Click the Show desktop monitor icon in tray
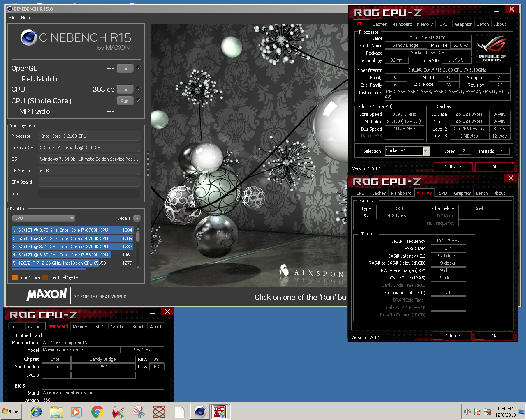This screenshot has height=420, width=526. click(521, 412)
